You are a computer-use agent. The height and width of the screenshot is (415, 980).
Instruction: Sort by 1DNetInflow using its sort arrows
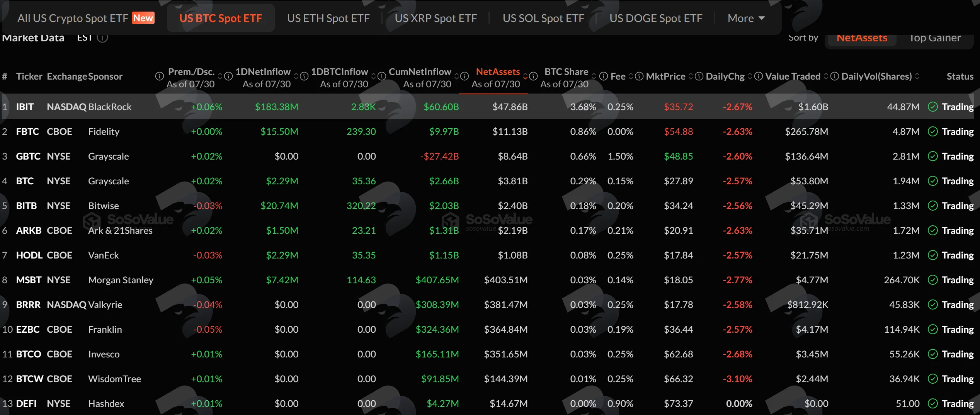tap(296, 76)
